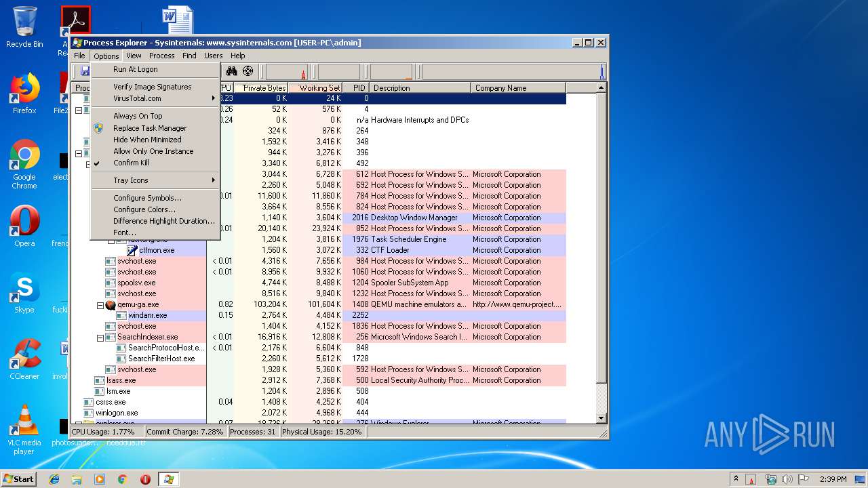Open the Process menu

[x=161, y=56]
